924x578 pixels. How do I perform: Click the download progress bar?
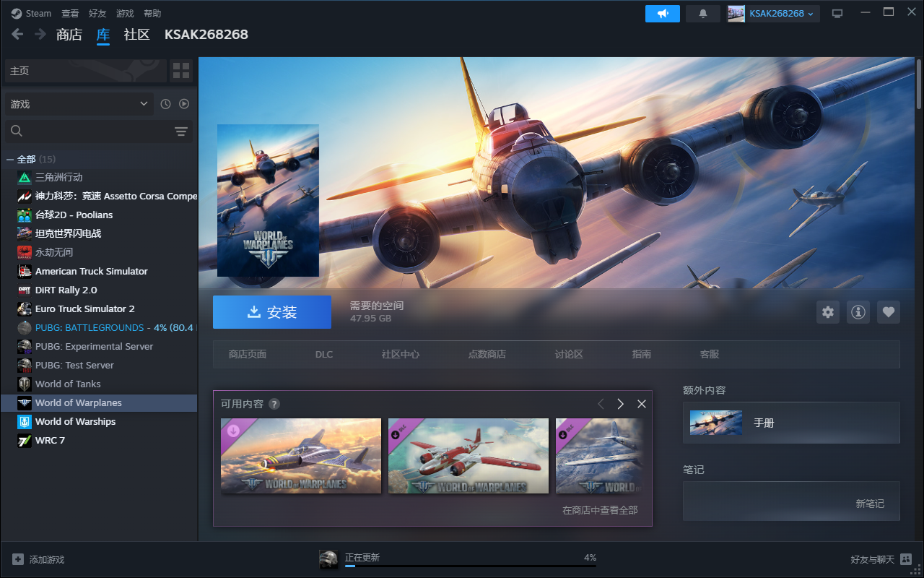pyautogui.click(x=470, y=566)
